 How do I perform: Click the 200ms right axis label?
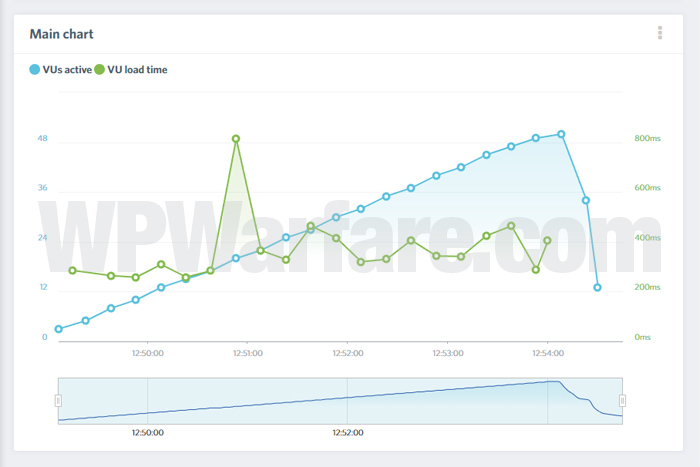[x=647, y=287]
